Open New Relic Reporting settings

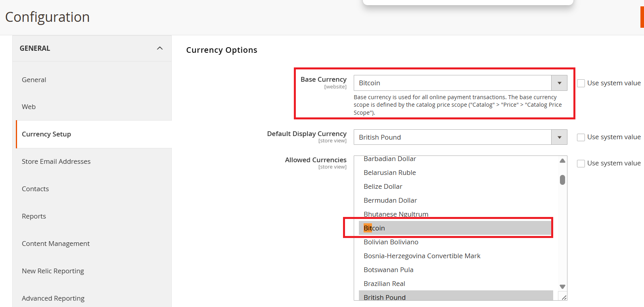tap(53, 271)
